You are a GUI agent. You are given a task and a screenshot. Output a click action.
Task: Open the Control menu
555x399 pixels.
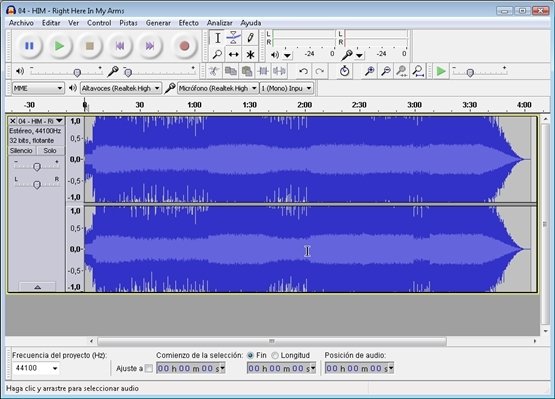pos(99,23)
